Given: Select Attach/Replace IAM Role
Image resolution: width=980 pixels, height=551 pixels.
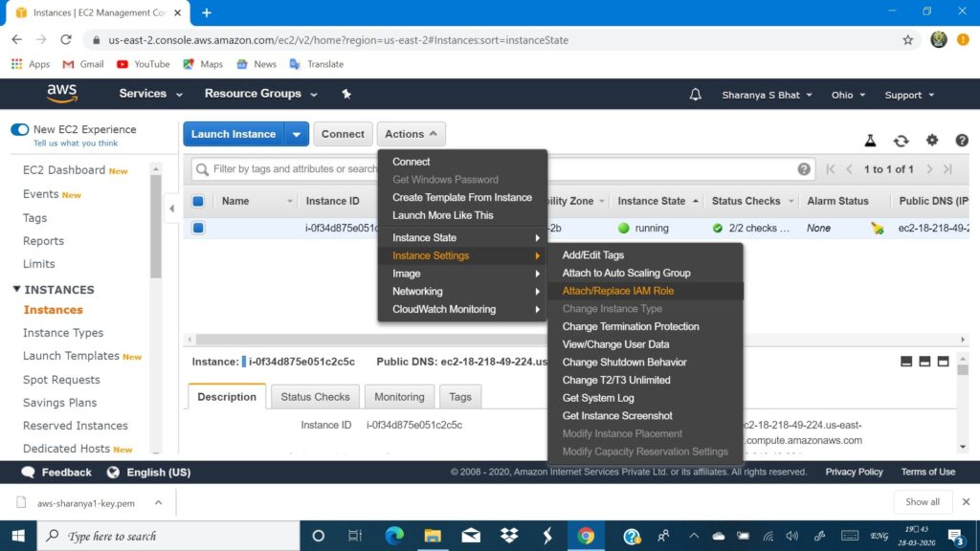Looking at the screenshot, I should [x=617, y=291].
